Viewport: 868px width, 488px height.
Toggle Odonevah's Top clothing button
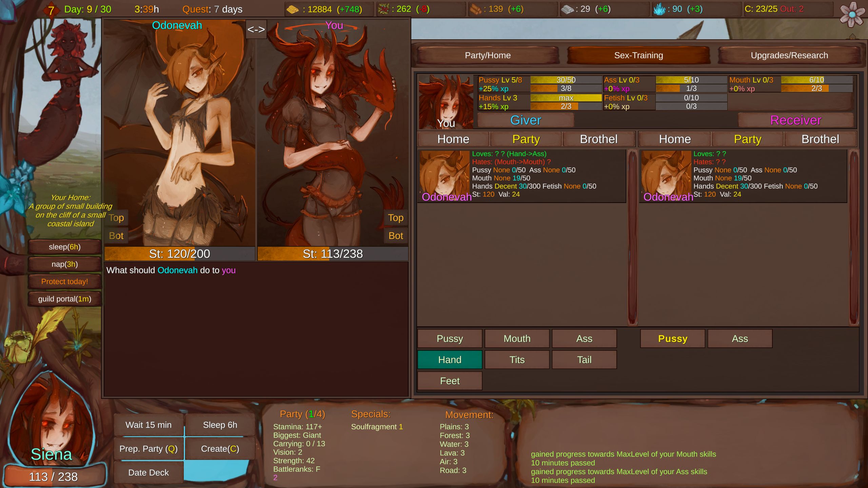tap(116, 218)
